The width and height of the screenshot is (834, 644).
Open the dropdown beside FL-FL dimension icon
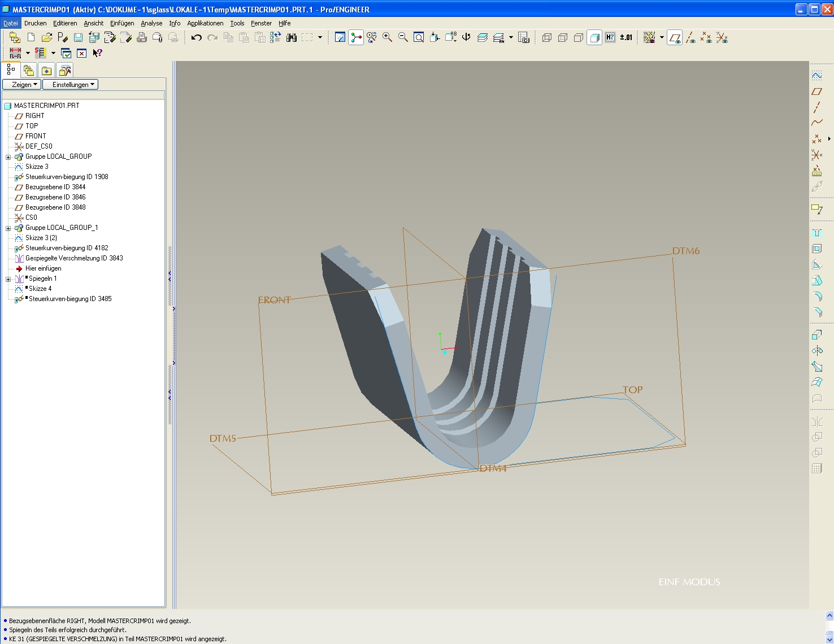[x=28, y=53]
